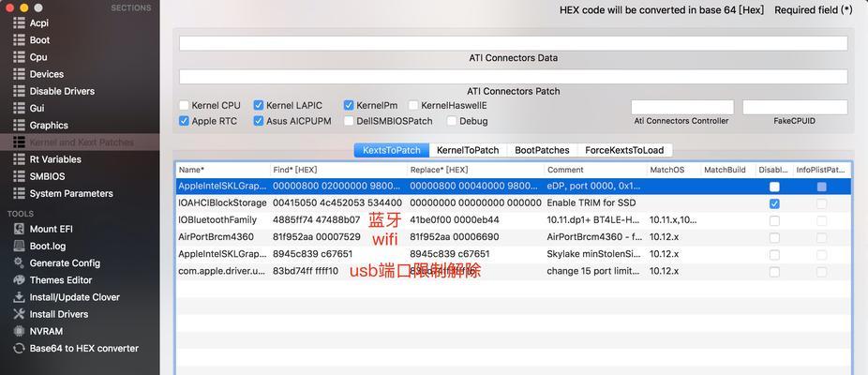Click the Find* [HEX] column header
This screenshot has height=375, width=868.
pos(338,170)
